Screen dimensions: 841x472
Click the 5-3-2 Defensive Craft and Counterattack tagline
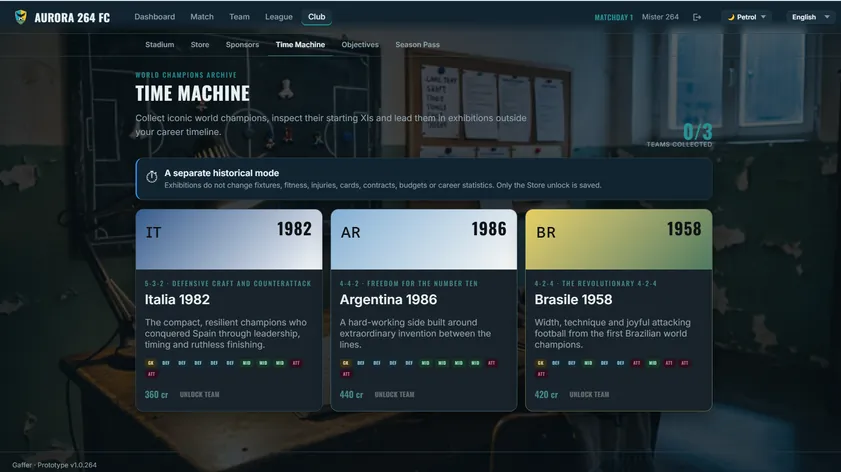tap(228, 283)
